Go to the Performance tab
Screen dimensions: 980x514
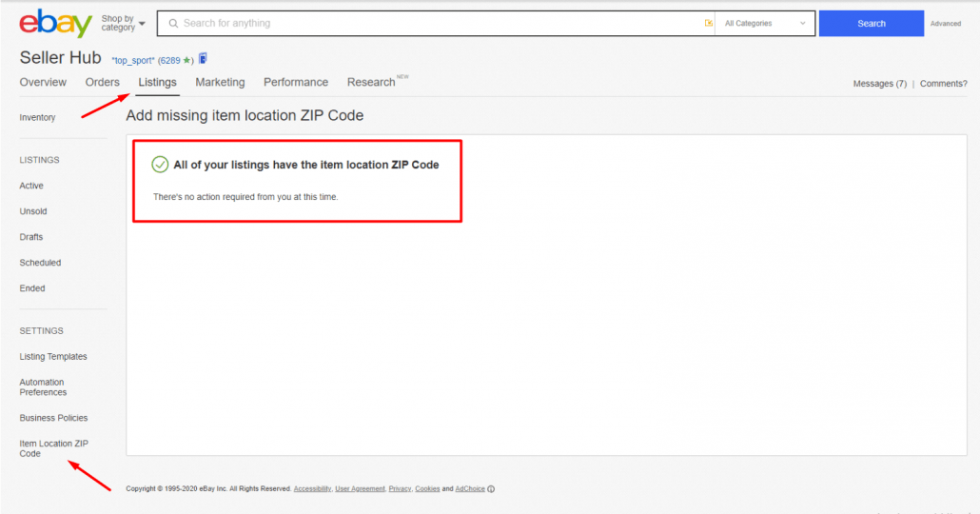296,82
